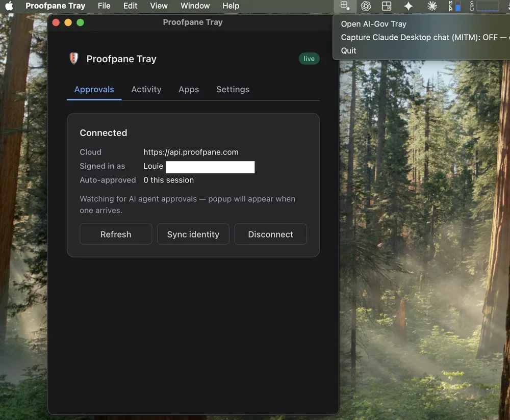Click the CPU usage monitor icon

point(484,6)
